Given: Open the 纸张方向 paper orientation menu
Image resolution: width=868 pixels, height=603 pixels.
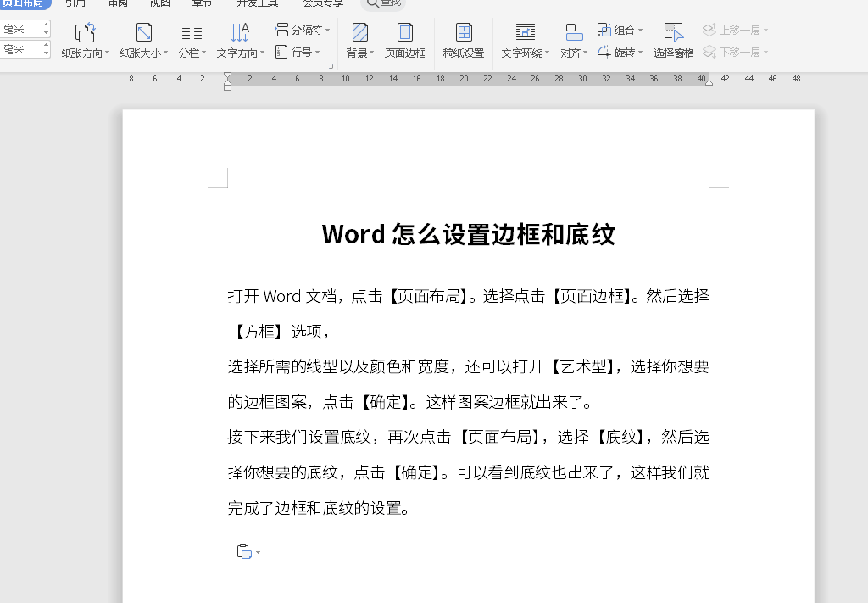Looking at the screenshot, I should 86,41.
